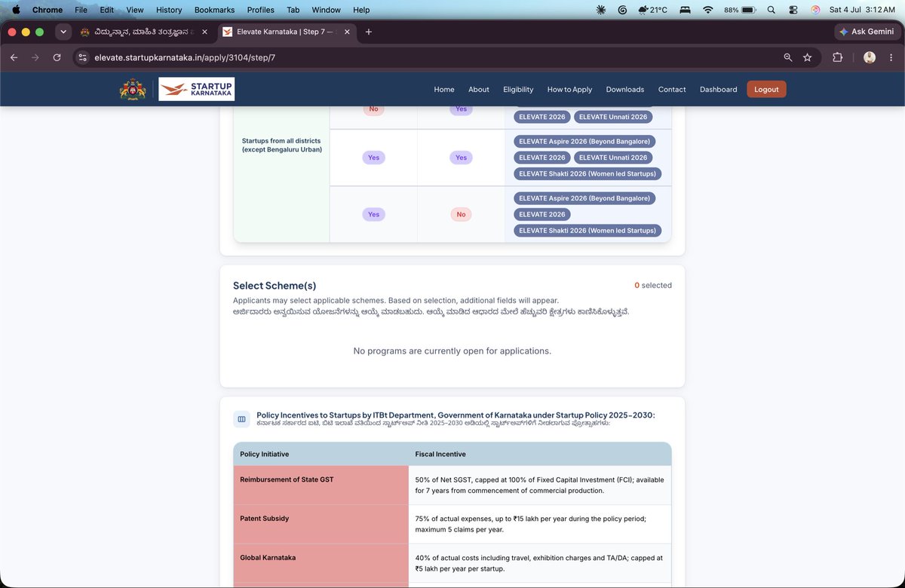
Task: Click the 'Select Scheme(s)' heading
Action: click(275, 286)
